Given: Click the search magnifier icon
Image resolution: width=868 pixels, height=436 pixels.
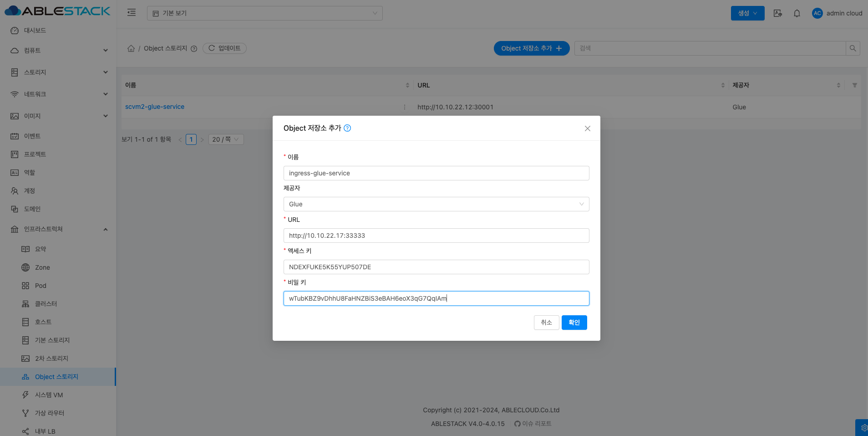Looking at the screenshot, I should point(853,48).
